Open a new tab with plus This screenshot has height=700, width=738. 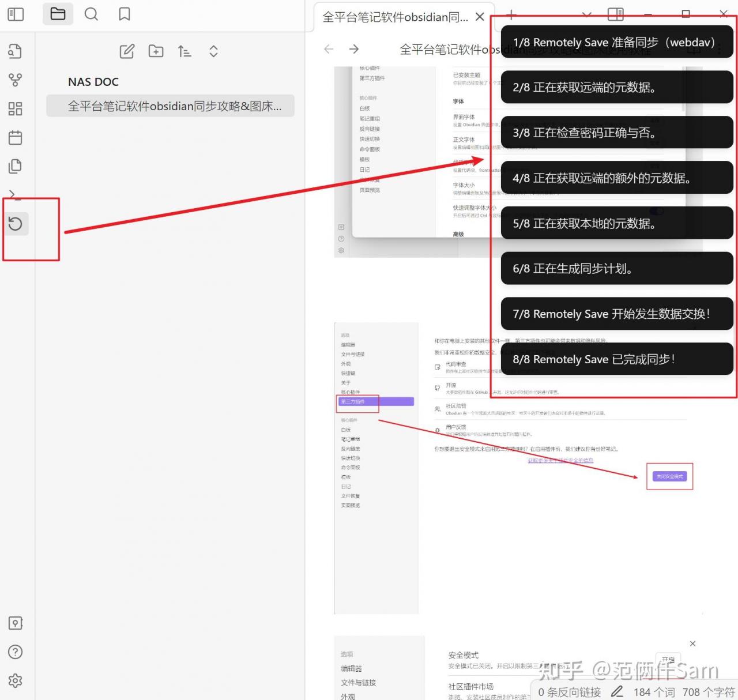(511, 14)
